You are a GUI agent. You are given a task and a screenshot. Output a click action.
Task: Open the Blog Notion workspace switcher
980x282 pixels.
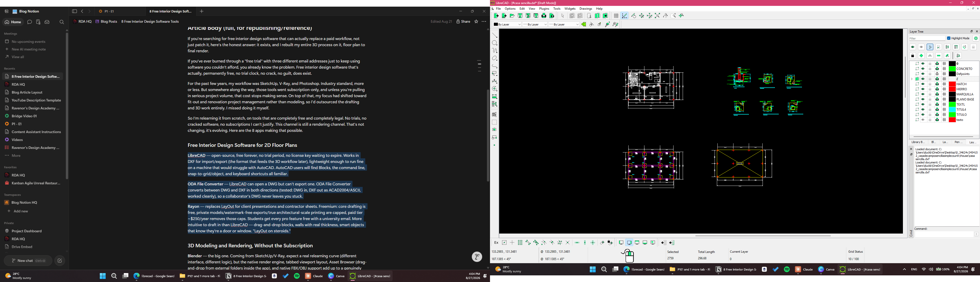26,11
